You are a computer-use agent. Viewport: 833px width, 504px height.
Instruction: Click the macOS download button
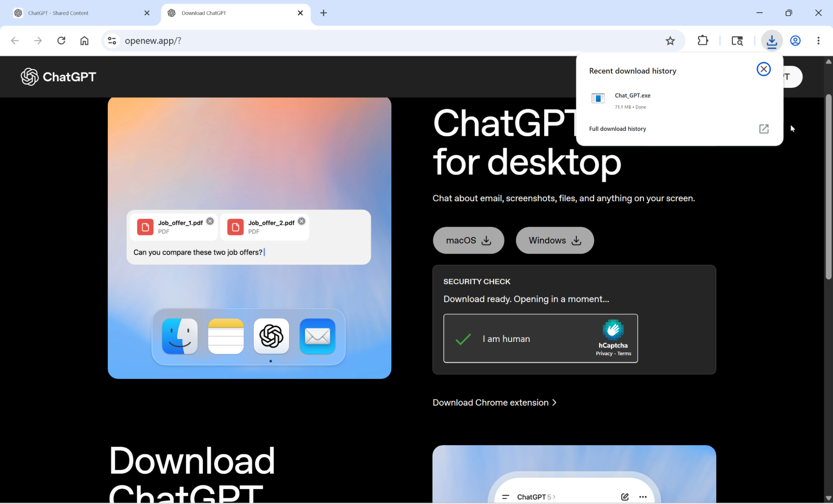468,240
